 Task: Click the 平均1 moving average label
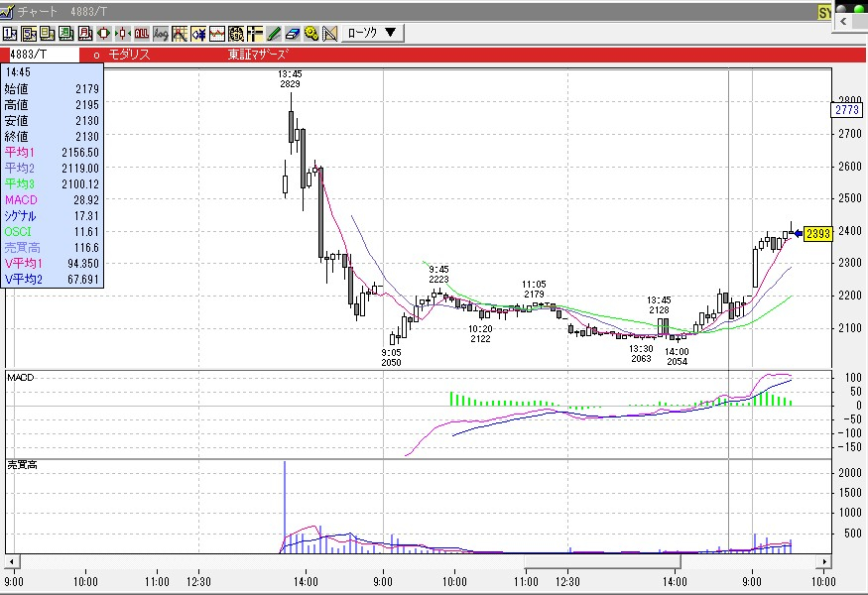click(20, 152)
